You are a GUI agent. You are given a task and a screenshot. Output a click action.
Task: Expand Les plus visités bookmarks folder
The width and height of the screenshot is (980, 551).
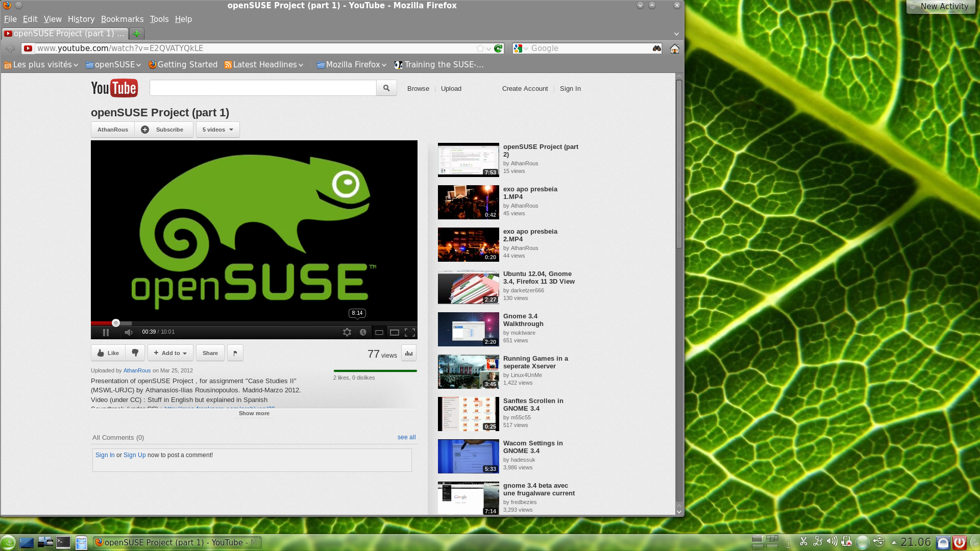click(41, 65)
